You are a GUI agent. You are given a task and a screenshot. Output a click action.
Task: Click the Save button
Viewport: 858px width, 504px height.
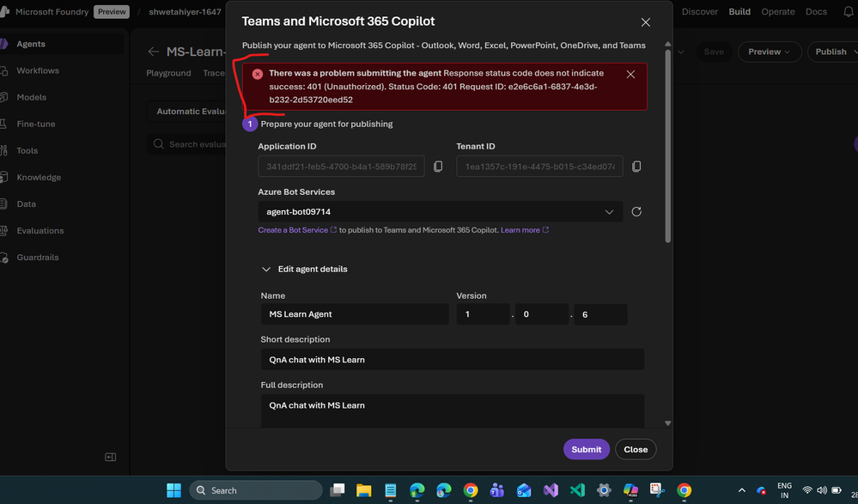pyautogui.click(x=714, y=52)
